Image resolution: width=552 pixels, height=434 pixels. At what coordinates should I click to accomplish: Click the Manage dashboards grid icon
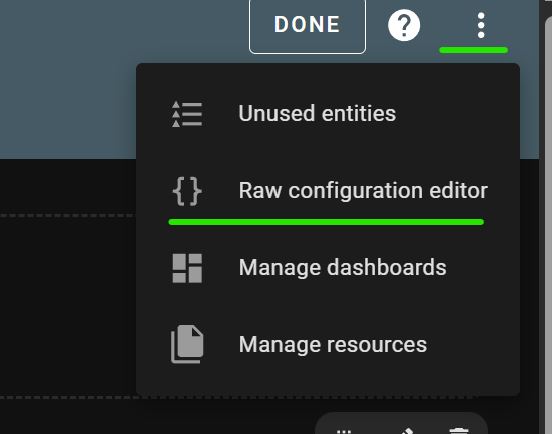pos(187,268)
